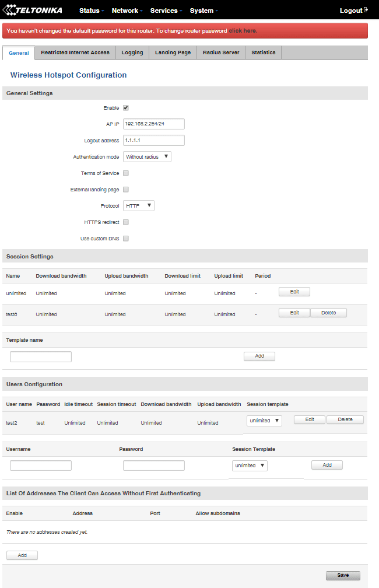Screen dimensions: 379x588
Task: Open the Services menu
Action: pos(166,10)
